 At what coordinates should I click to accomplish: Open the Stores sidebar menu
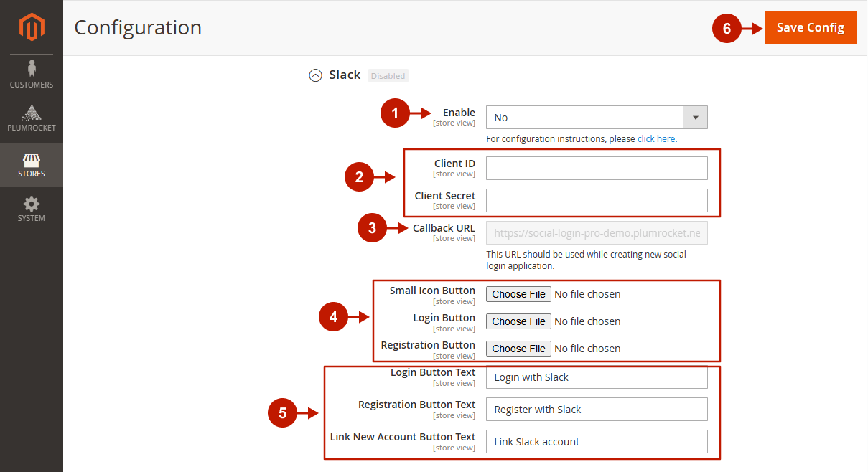[32, 165]
